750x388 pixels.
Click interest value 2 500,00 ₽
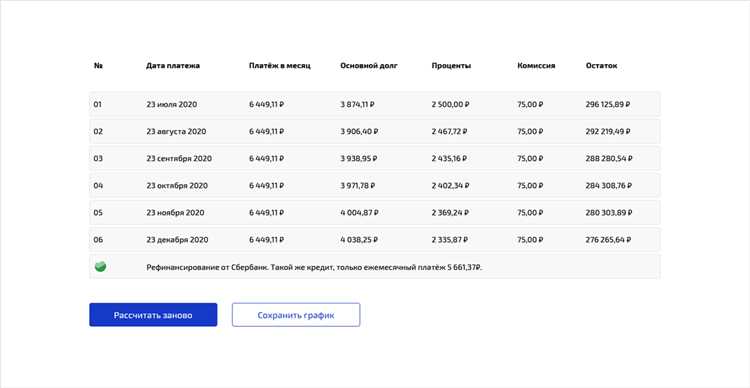tap(451, 104)
